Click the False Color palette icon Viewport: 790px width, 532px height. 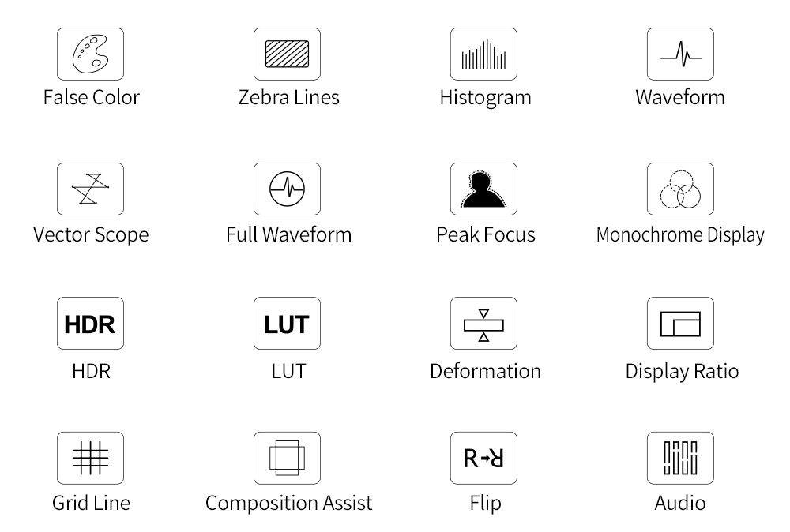tap(90, 54)
